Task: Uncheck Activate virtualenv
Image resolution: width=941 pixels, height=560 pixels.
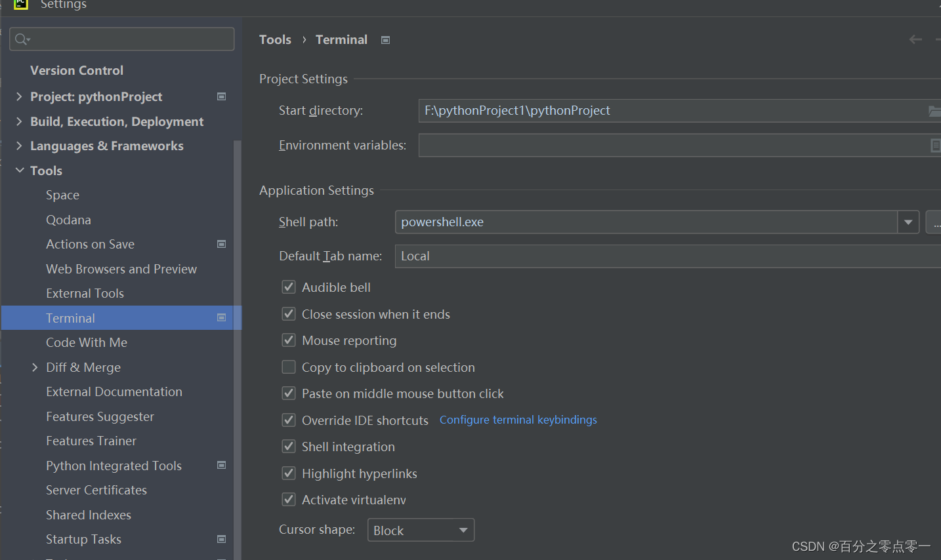Action: tap(289, 499)
